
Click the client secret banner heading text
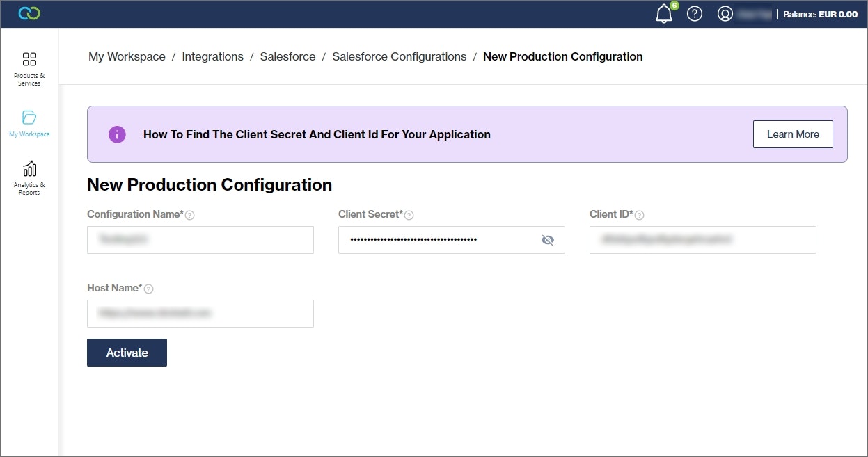click(x=317, y=134)
